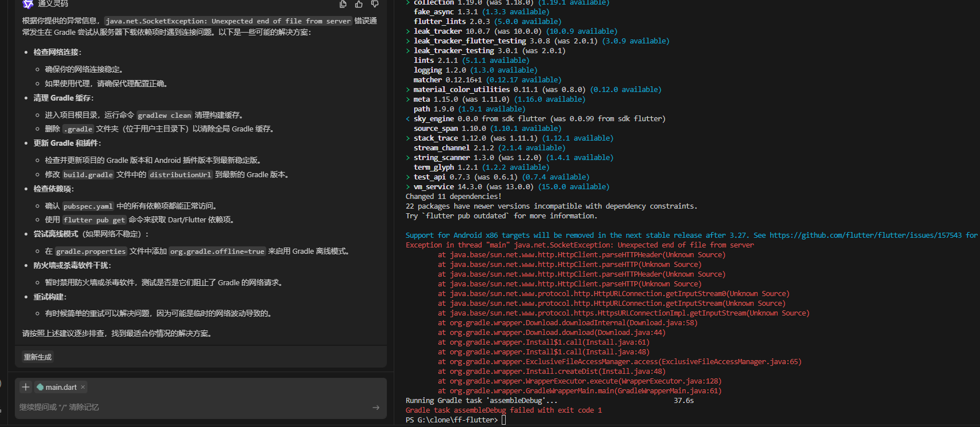Click the 尝试离线模式 heading

(x=56, y=234)
